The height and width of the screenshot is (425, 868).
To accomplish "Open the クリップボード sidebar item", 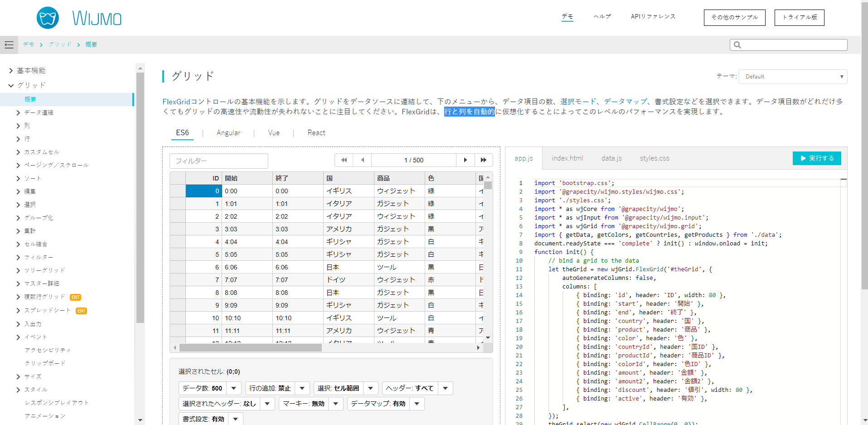I will (x=45, y=364).
